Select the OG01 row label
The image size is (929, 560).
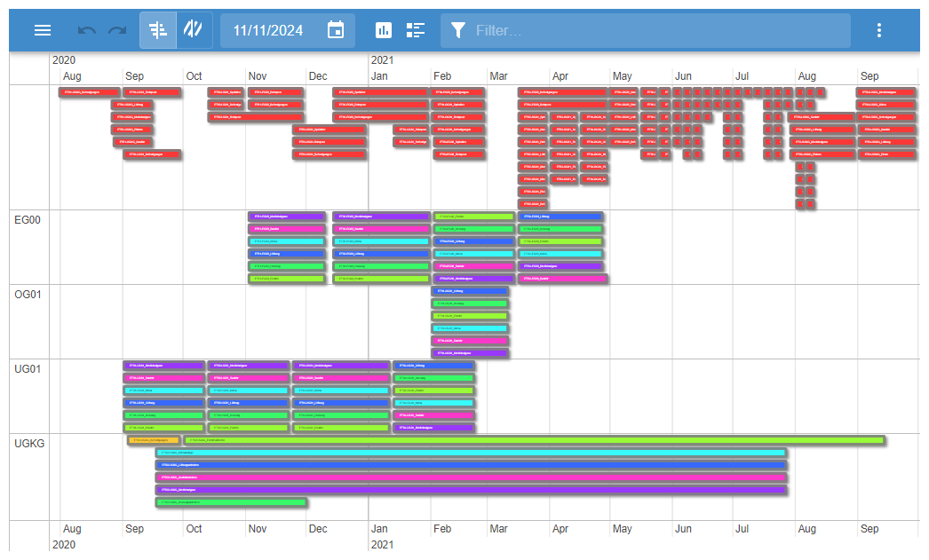click(x=28, y=295)
